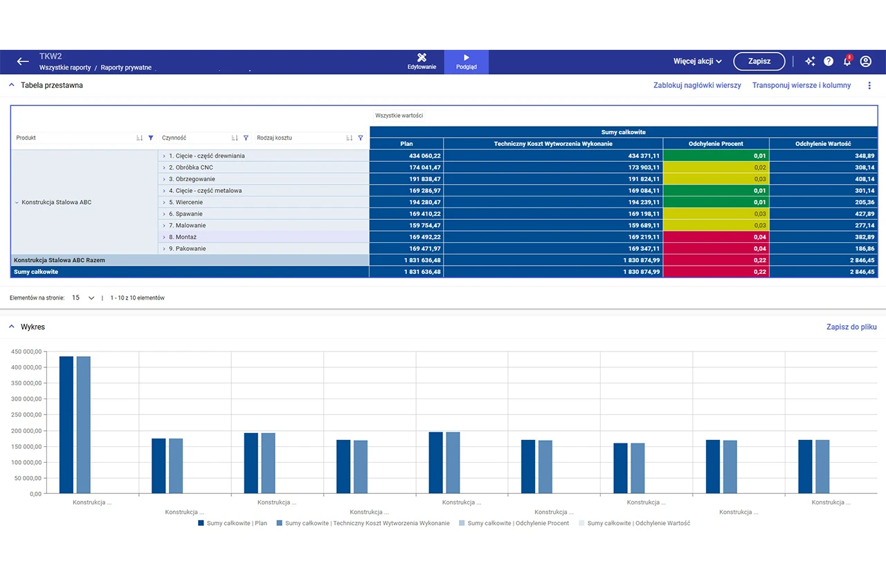Collapse the Tabela przestawna section

click(x=11, y=86)
